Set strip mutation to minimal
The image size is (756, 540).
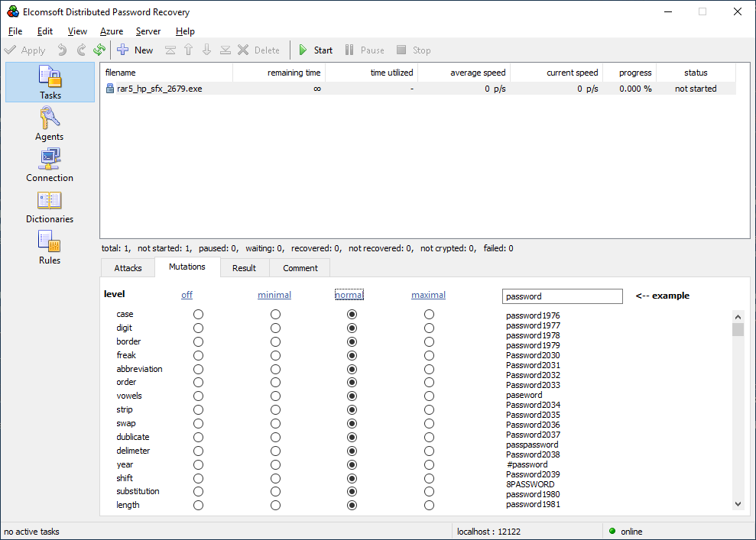click(x=275, y=410)
